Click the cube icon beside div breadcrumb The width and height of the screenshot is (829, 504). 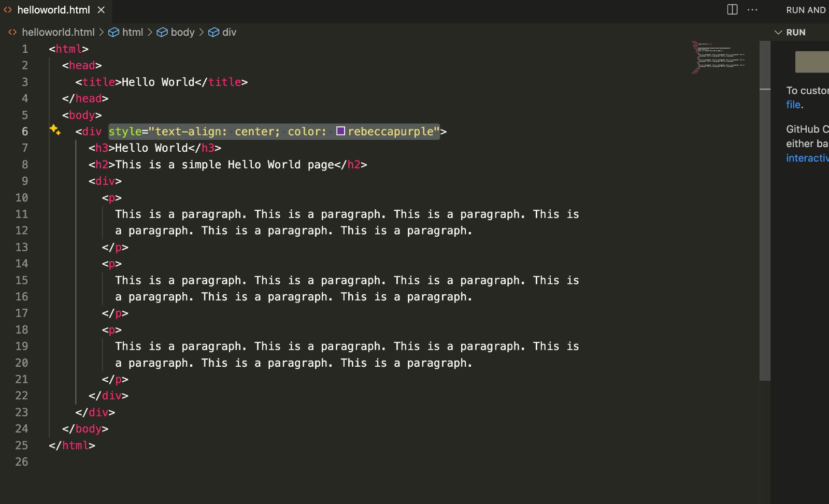pyautogui.click(x=213, y=32)
